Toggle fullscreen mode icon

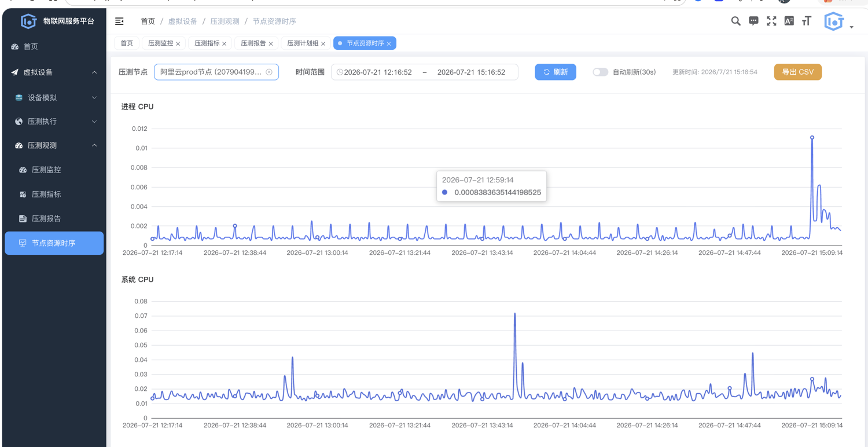pos(771,21)
